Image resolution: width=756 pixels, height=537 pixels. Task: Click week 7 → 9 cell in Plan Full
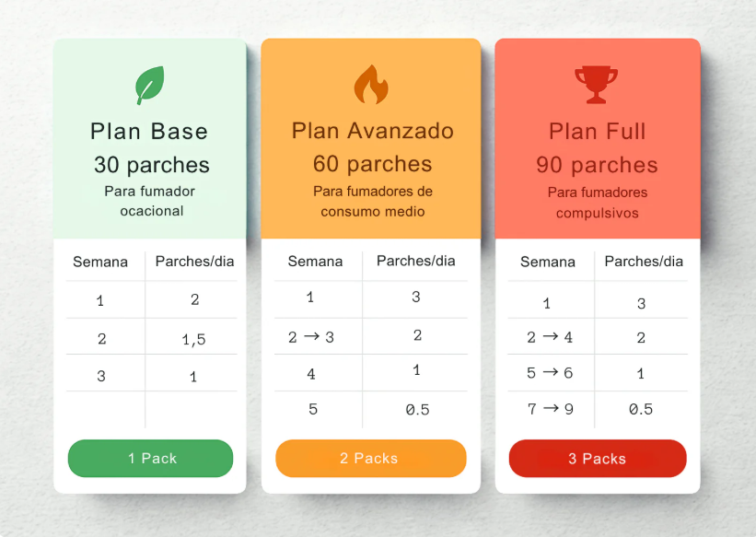(x=551, y=409)
